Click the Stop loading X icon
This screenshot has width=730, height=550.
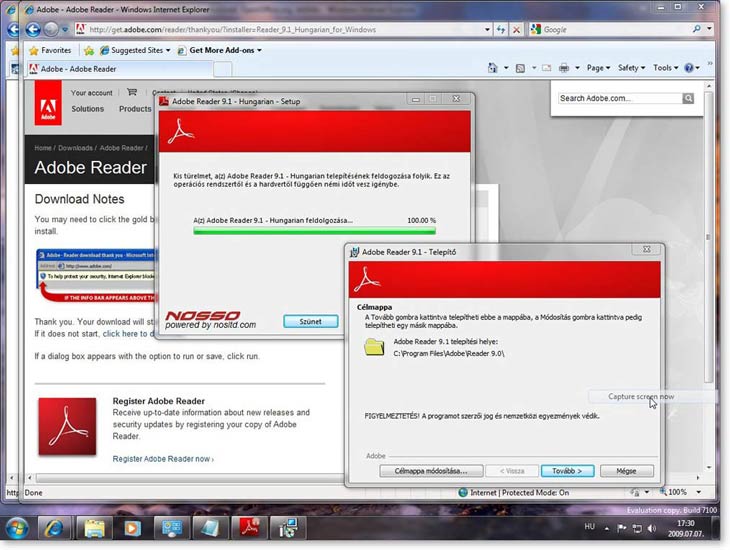tap(517, 30)
